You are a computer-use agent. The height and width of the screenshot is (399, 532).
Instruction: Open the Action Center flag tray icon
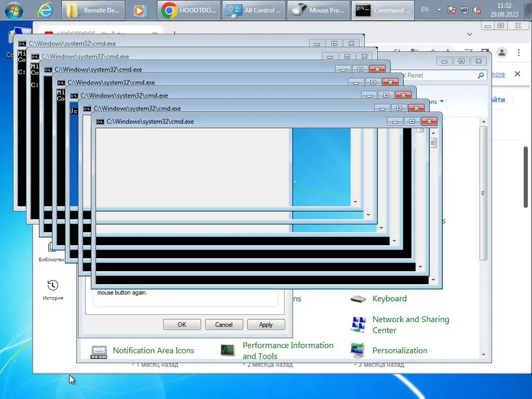coord(451,10)
